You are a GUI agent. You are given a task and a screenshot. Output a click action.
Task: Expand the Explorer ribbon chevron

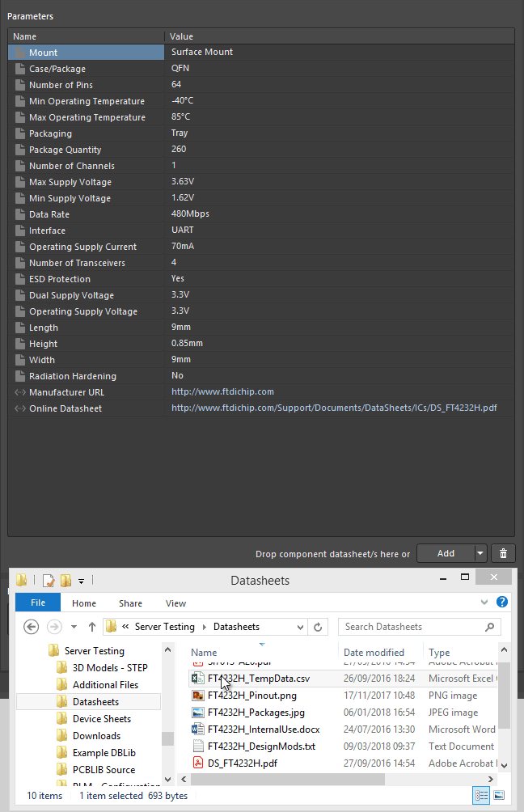tap(484, 602)
